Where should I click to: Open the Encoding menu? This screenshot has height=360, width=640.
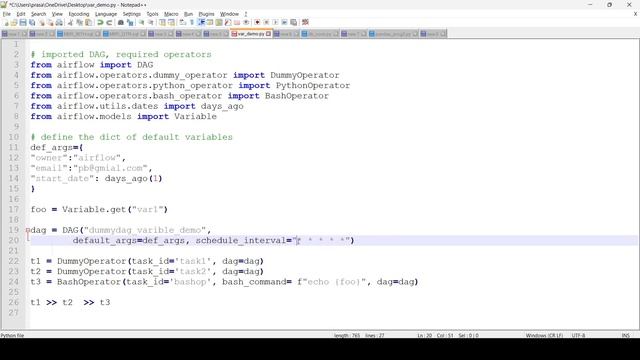[78, 14]
